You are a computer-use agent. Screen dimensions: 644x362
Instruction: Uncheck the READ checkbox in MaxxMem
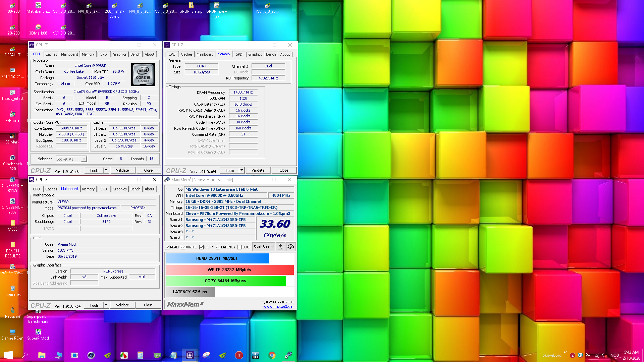(x=167, y=247)
